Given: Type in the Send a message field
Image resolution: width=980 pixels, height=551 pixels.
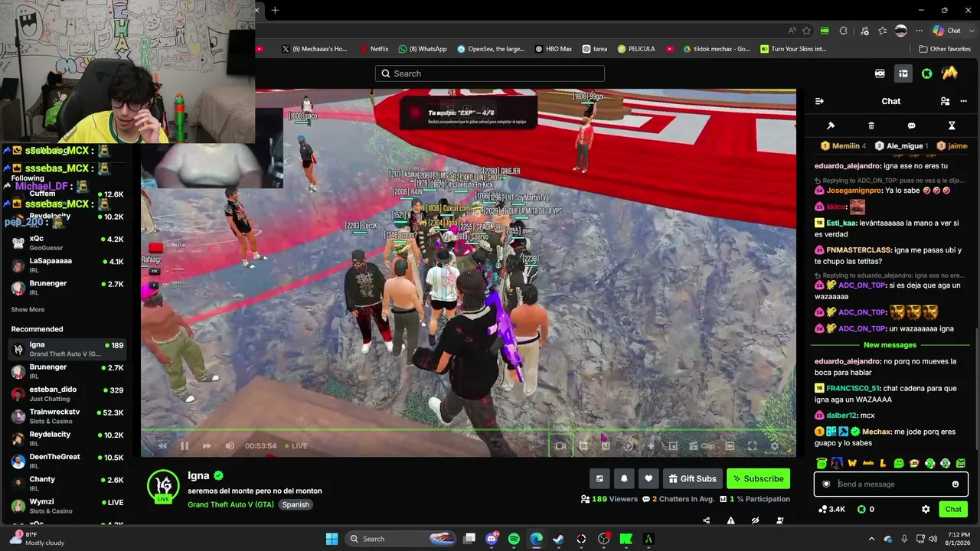Looking at the screenshot, I should pyautogui.click(x=891, y=484).
